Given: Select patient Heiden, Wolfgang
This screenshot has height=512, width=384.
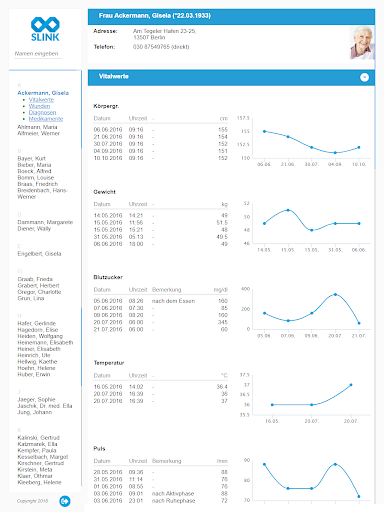Looking at the screenshot, I should point(40,336).
